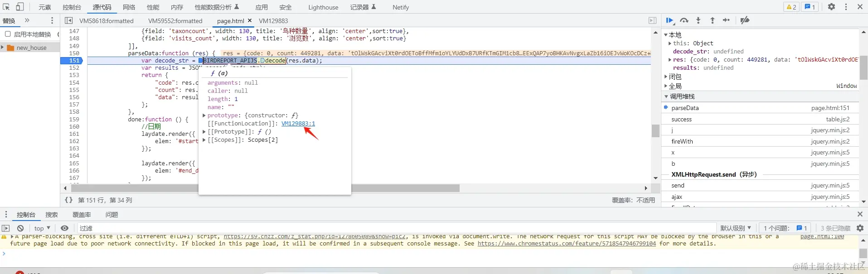
Task: Click the code editor vertical scrollbar thumb
Action: click(x=655, y=131)
